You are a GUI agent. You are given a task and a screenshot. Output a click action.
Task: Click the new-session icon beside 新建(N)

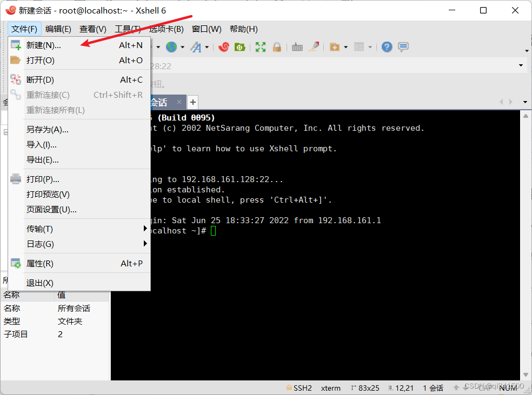click(16, 45)
